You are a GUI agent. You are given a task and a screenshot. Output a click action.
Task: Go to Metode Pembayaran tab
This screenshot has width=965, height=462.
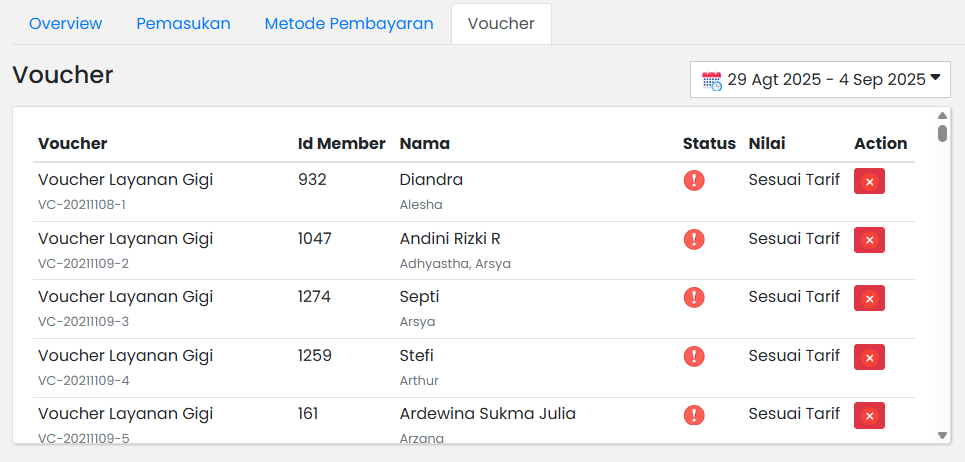pyautogui.click(x=349, y=24)
